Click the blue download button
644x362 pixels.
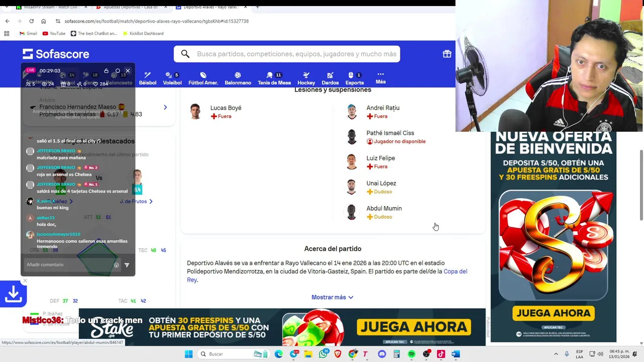tap(13, 294)
